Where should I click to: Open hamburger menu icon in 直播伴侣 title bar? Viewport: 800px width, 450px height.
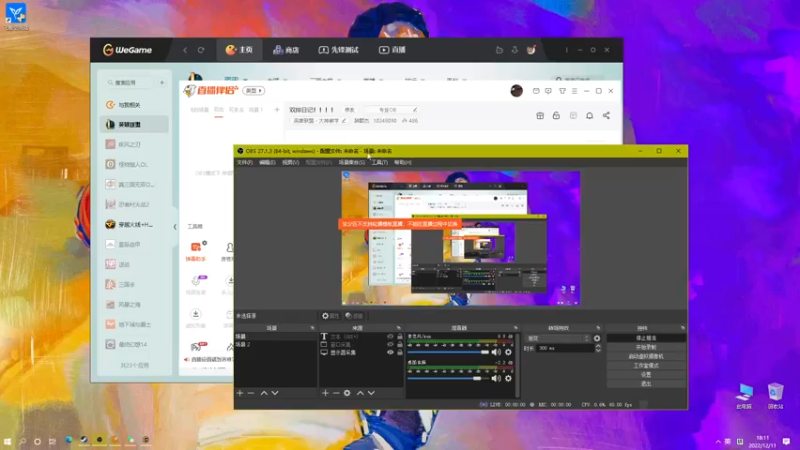point(574,91)
